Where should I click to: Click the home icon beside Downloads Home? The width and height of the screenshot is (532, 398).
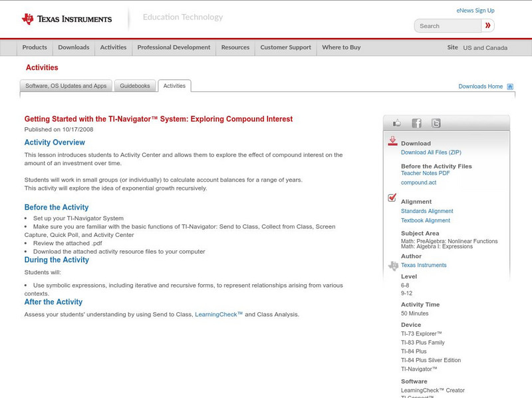point(510,87)
